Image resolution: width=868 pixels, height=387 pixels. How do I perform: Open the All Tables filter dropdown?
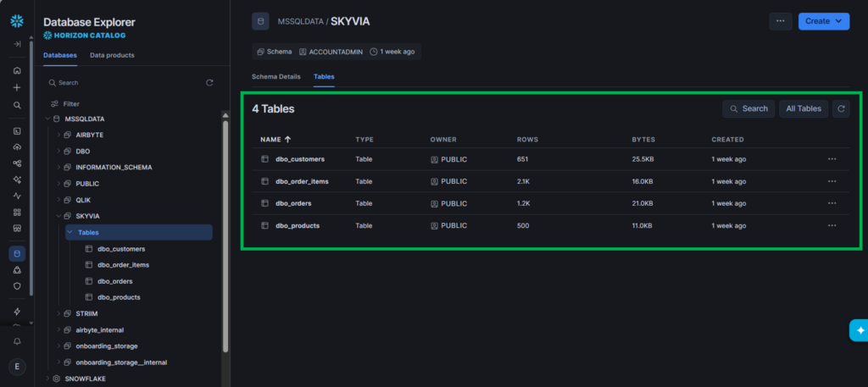(804, 109)
